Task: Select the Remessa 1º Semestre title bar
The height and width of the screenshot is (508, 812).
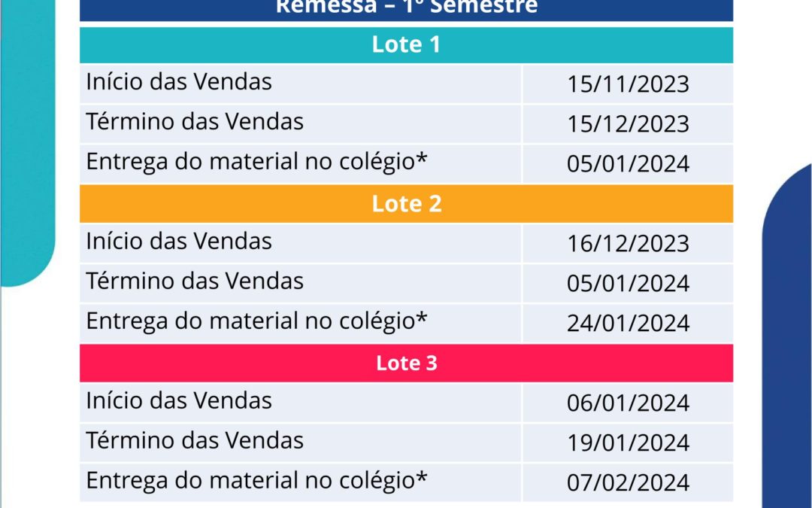Action: pos(407,9)
